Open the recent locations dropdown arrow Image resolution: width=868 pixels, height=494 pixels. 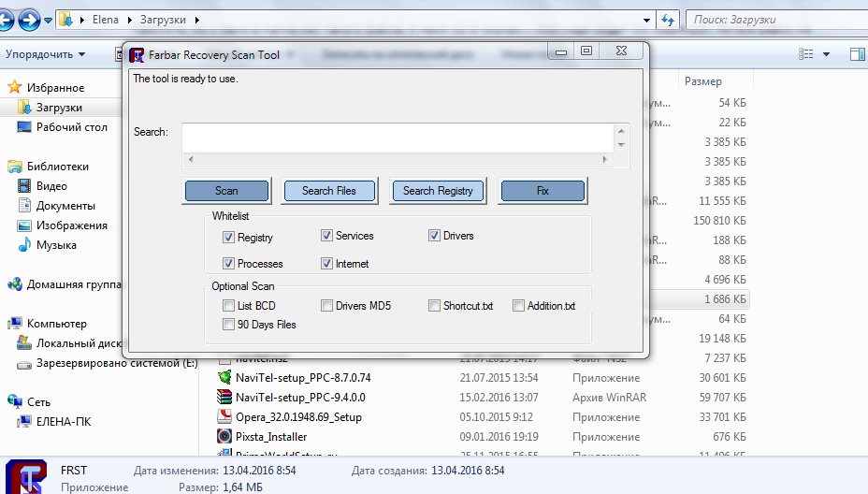click(48, 21)
